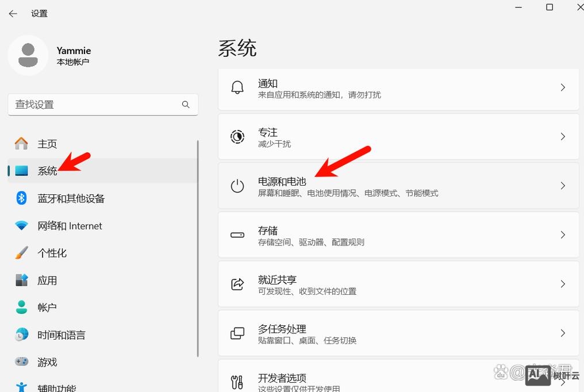
Task: Click the back arrow button
Action: tap(13, 13)
